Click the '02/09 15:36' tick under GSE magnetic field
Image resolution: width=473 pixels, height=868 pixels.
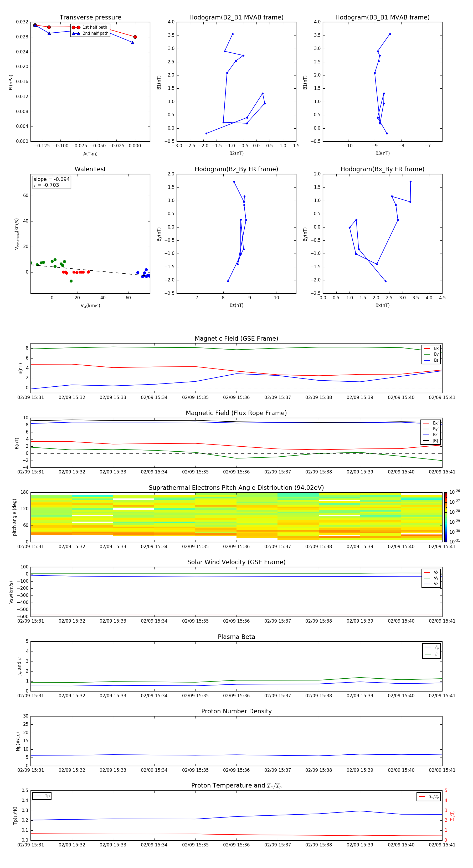tap(236, 398)
